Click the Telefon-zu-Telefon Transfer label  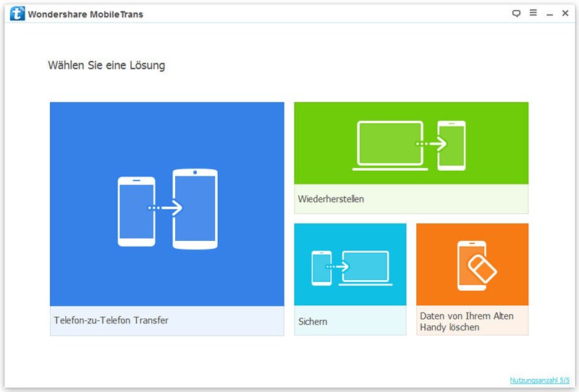click(x=111, y=320)
